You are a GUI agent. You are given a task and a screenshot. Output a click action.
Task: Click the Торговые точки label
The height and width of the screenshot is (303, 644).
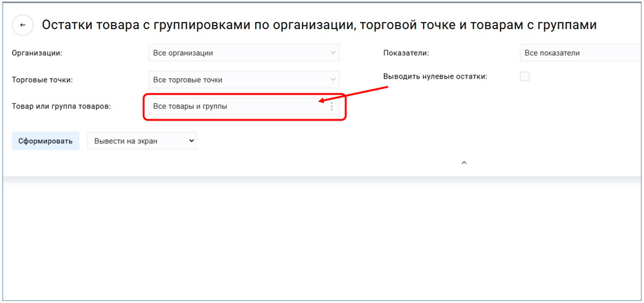click(42, 80)
